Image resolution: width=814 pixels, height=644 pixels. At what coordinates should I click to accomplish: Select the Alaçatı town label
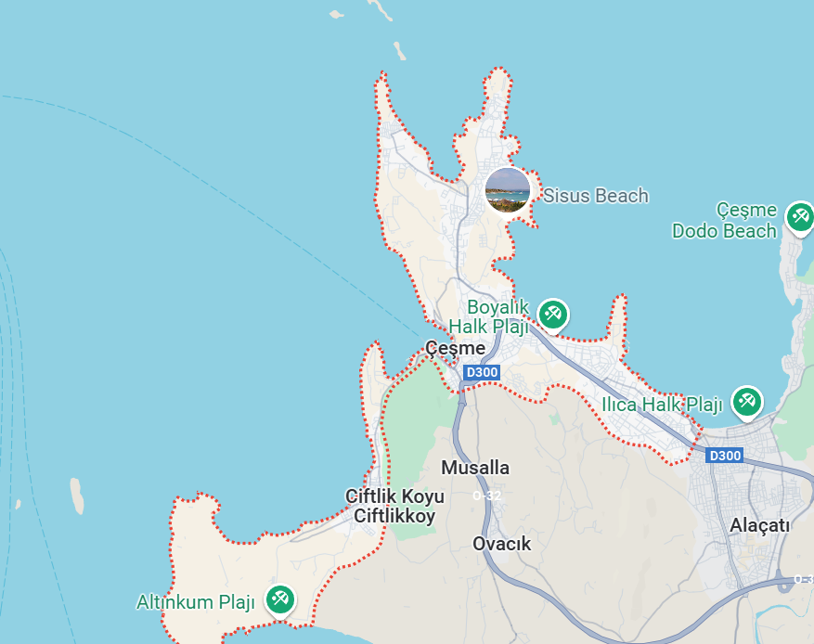tap(759, 525)
